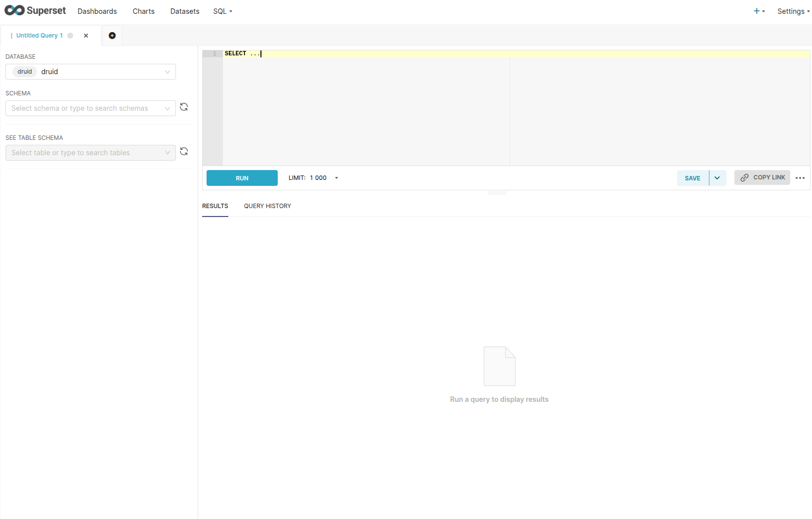The image size is (812, 519).
Task: Switch to the Query History tab
Action: click(x=267, y=206)
